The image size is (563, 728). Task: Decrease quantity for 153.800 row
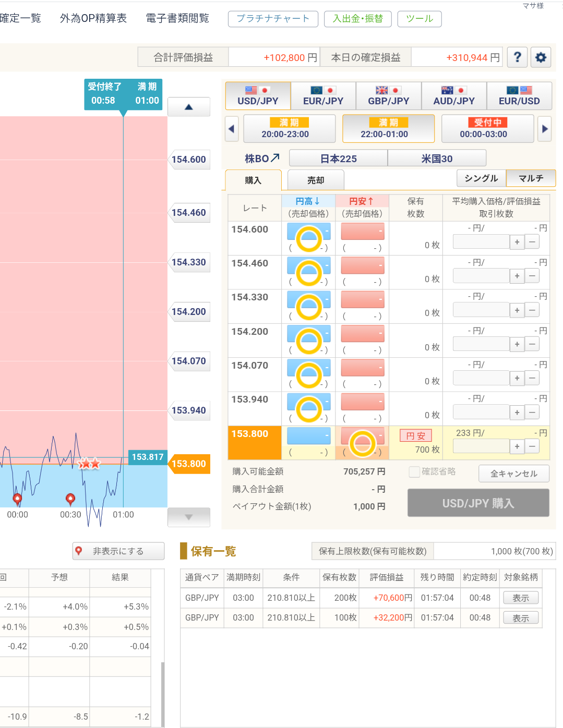(532, 446)
